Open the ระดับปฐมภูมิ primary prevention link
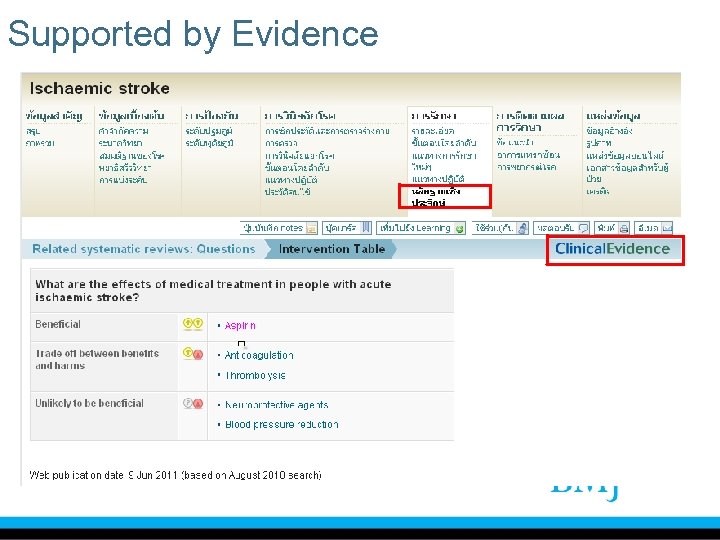This screenshot has height=540, width=720. [x=209, y=131]
